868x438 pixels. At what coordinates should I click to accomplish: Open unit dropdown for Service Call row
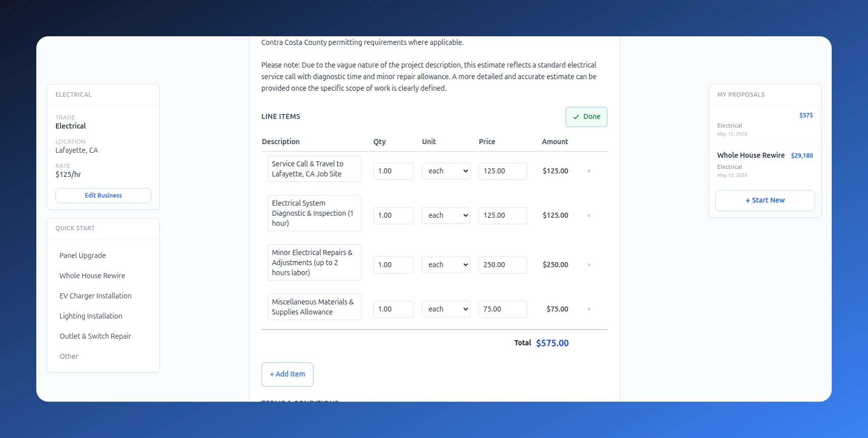click(x=446, y=171)
